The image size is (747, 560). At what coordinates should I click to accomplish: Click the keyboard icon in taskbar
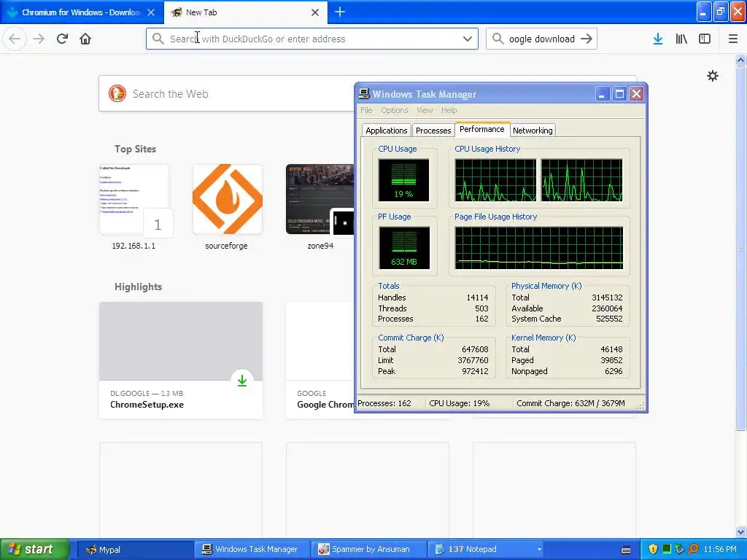point(626,550)
